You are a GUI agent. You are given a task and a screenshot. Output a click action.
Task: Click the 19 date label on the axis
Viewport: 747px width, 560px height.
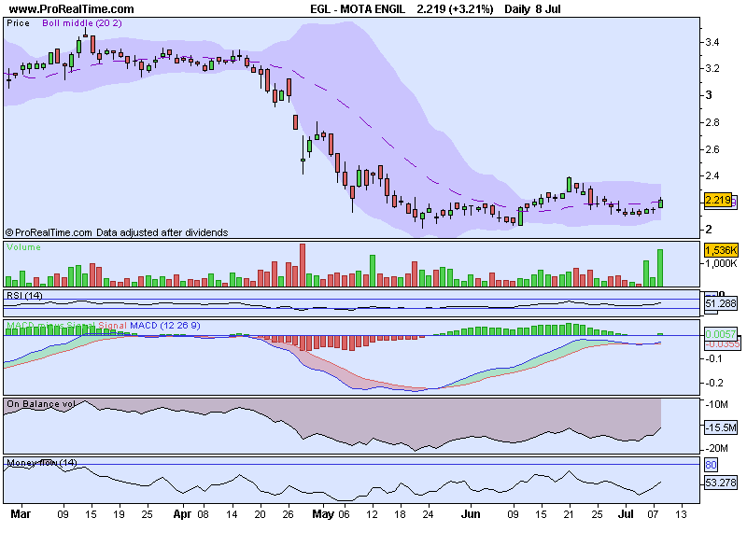(120, 514)
